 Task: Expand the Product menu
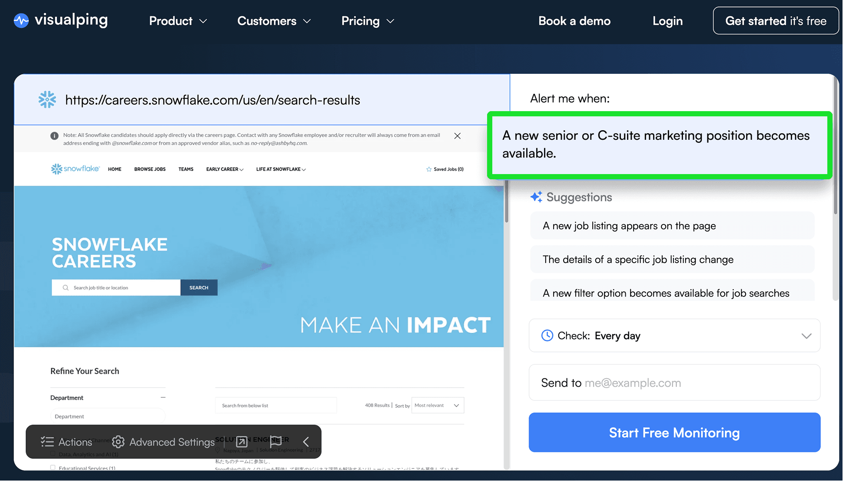coord(178,21)
